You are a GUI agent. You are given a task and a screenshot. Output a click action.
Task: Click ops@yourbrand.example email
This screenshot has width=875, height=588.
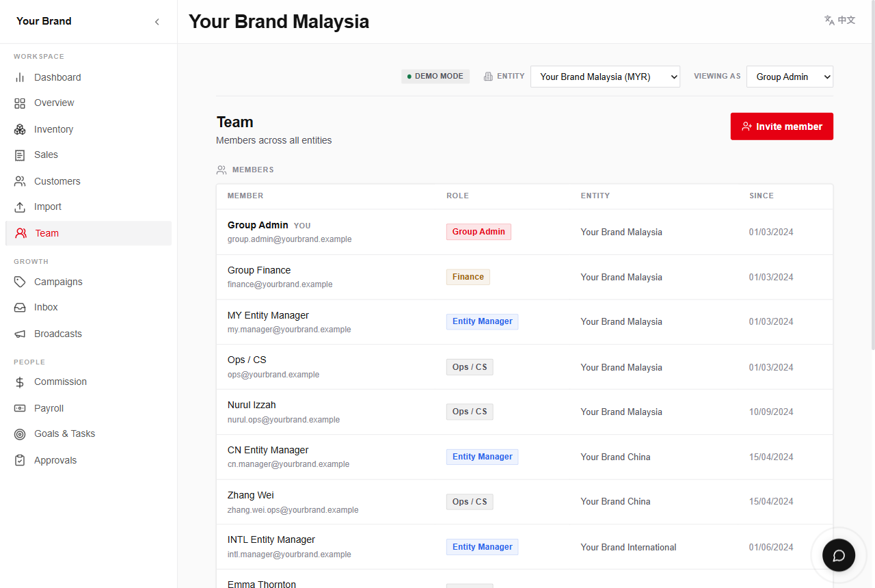(273, 375)
